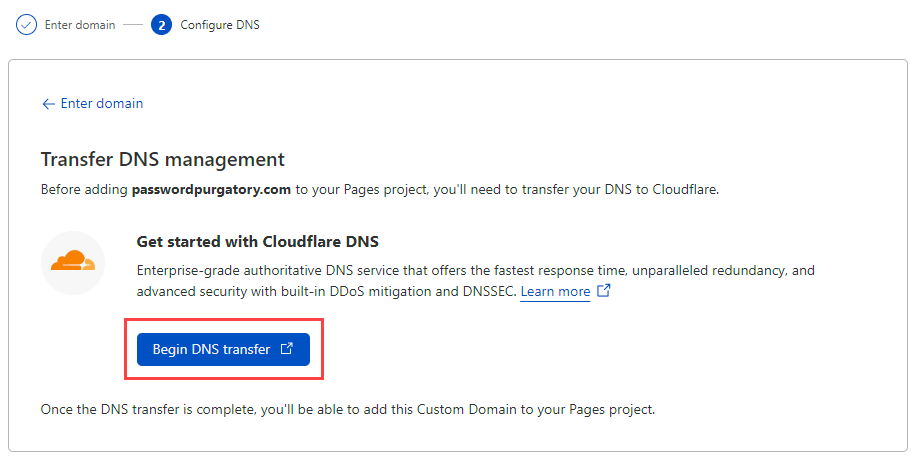Click the Get started with Cloudflare DNS heading
The image size is (917, 460).
[257, 241]
